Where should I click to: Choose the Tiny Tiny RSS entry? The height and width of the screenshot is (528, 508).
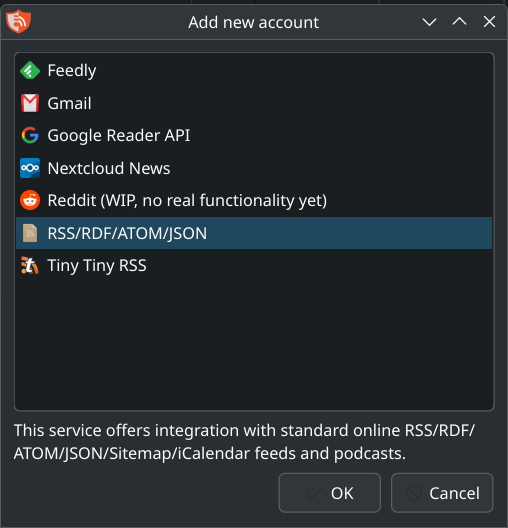tap(254, 265)
